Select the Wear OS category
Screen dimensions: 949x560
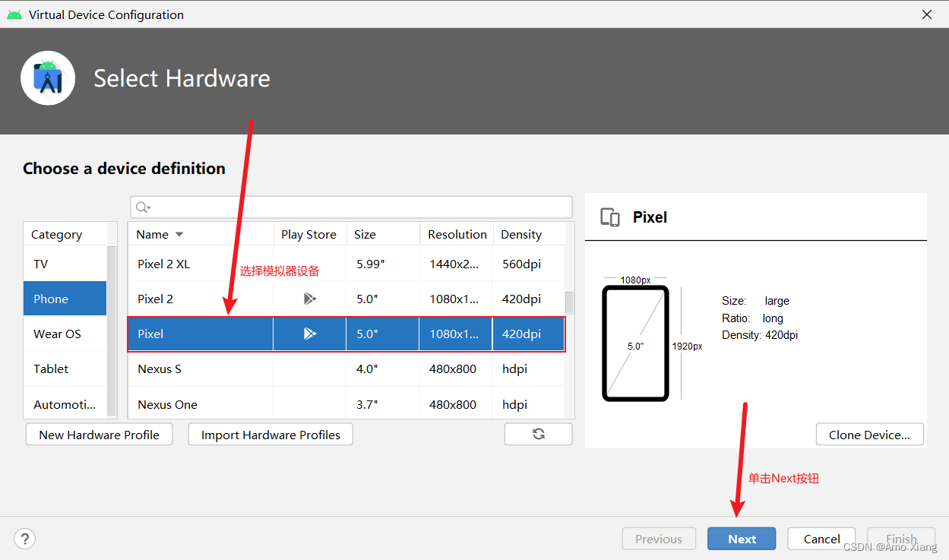coord(65,334)
